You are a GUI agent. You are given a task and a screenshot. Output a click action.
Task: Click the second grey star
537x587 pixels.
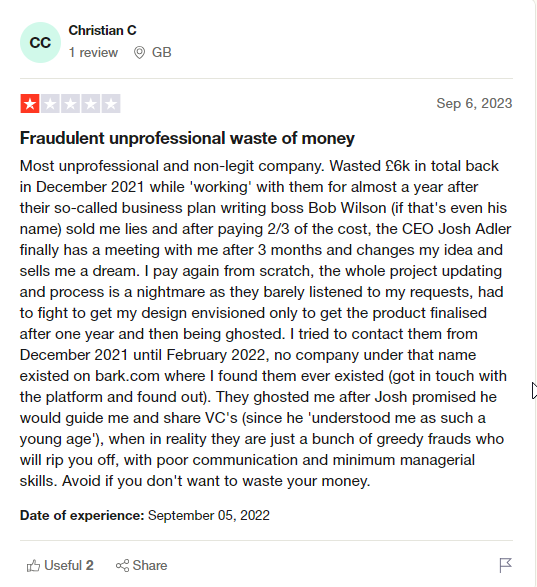pos(50,104)
